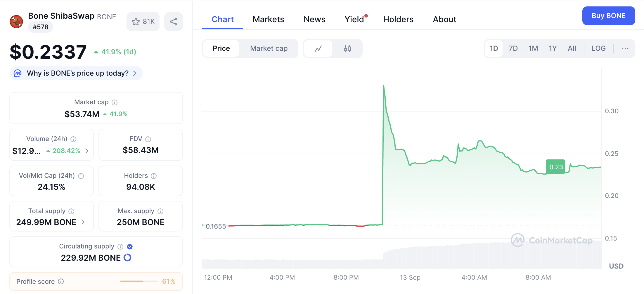Click the 0.1655 opening price label
The width and height of the screenshot is (644, 294).
(216, 226)
